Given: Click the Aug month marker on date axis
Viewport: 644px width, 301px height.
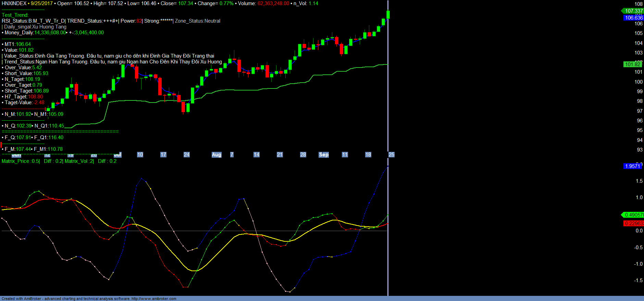Looking at the screenshot, I should tap(216, 155).
